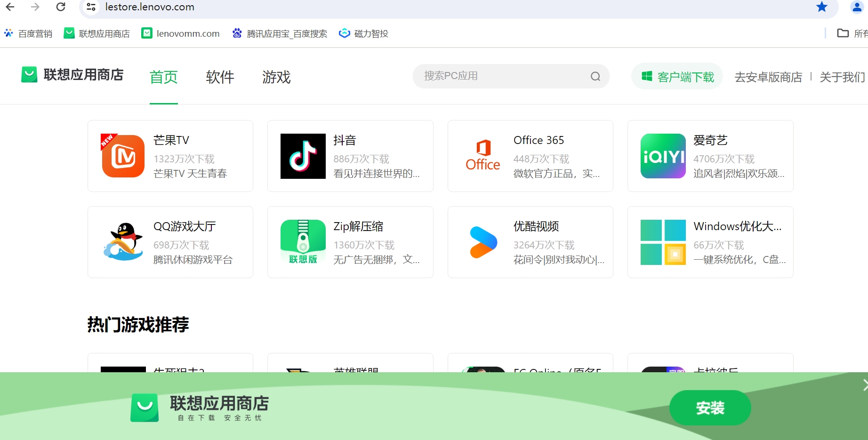Click the banner 安装 button
The width and height of the screenshot is (868, 440).
click(x=710, y=408)
